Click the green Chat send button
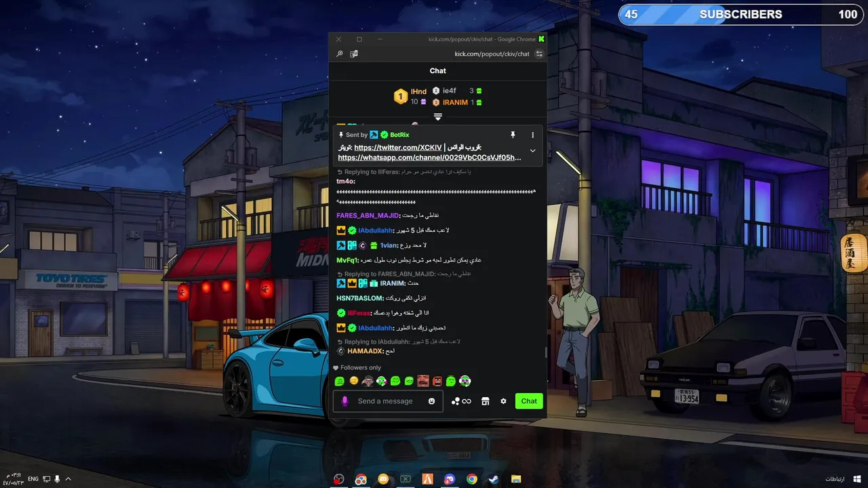This screenshot has width=868, height=488. click(x=529, y=401)
